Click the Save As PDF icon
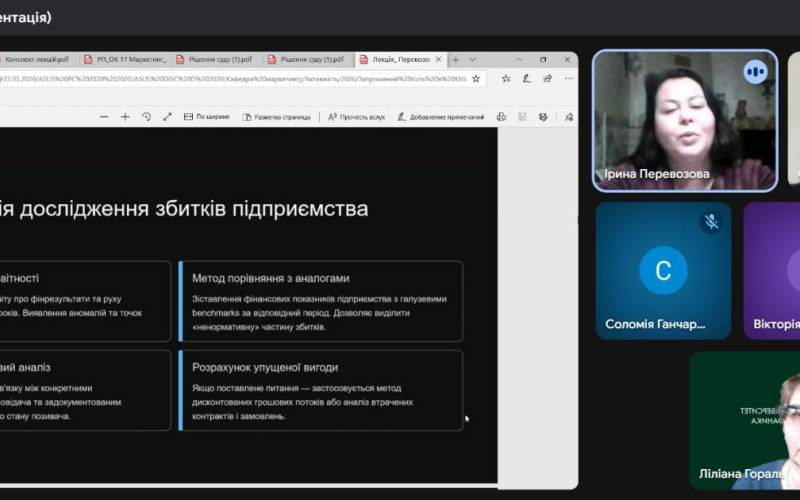Viewport: 800px width, 500px height. pyautogui.click(x=543, y=117)
